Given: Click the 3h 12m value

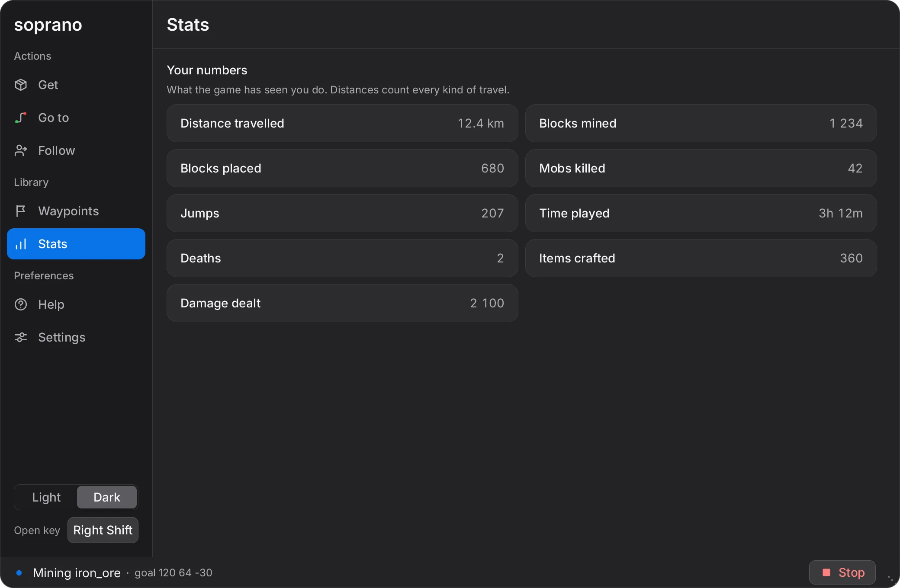Looking at the screenshot, I should point(841,213).
